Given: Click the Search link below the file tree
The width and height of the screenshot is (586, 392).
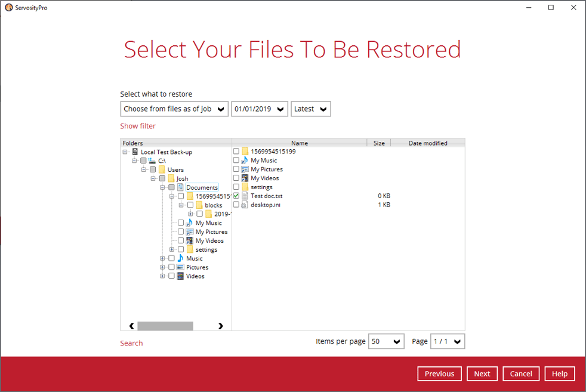Looking at the screenshot, I should click(131, 343).
